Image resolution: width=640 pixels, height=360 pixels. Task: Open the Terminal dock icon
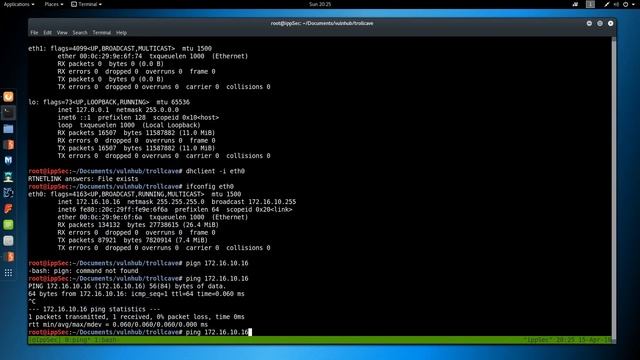8,113
